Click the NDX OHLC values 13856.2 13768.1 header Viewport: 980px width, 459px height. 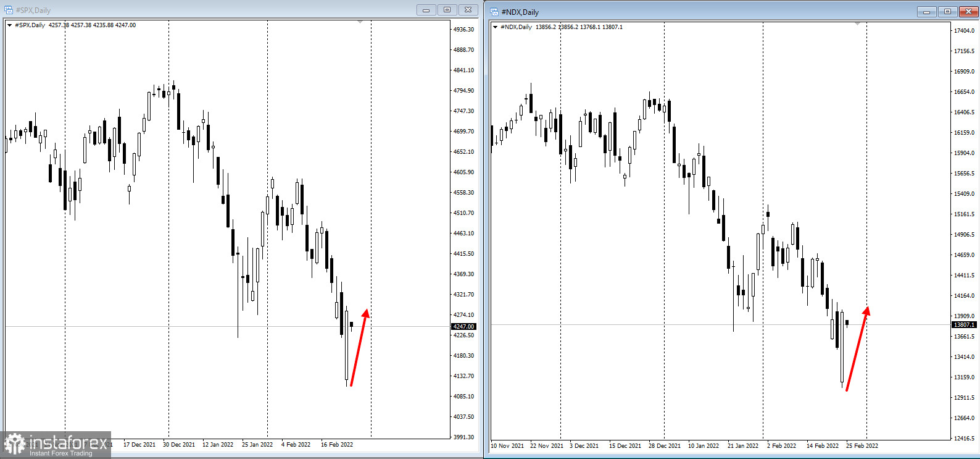tap(579, 27)
